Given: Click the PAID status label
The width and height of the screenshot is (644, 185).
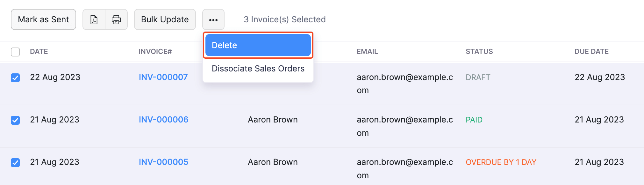Looking at the screenshot, I should (x=474, y=120).
